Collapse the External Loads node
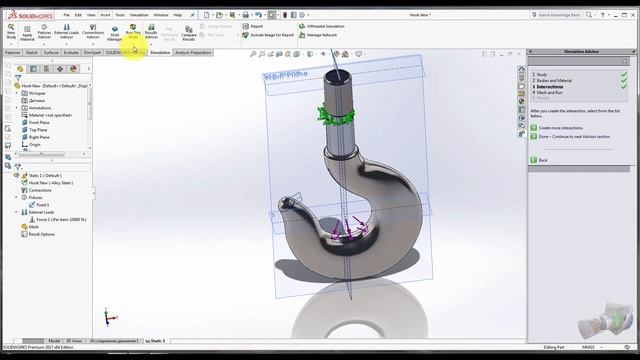This screenshot has height=360, width=640. coord(17,212)
